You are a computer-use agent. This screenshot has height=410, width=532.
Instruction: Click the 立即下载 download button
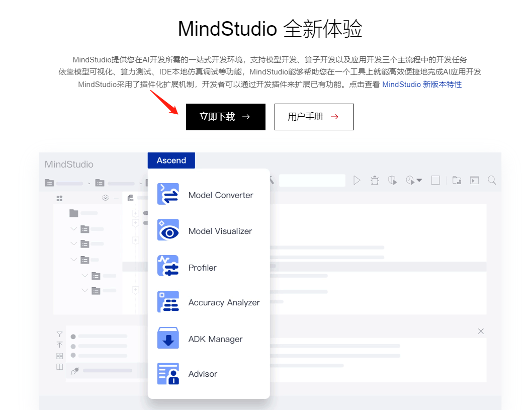(x=226, y=117)
